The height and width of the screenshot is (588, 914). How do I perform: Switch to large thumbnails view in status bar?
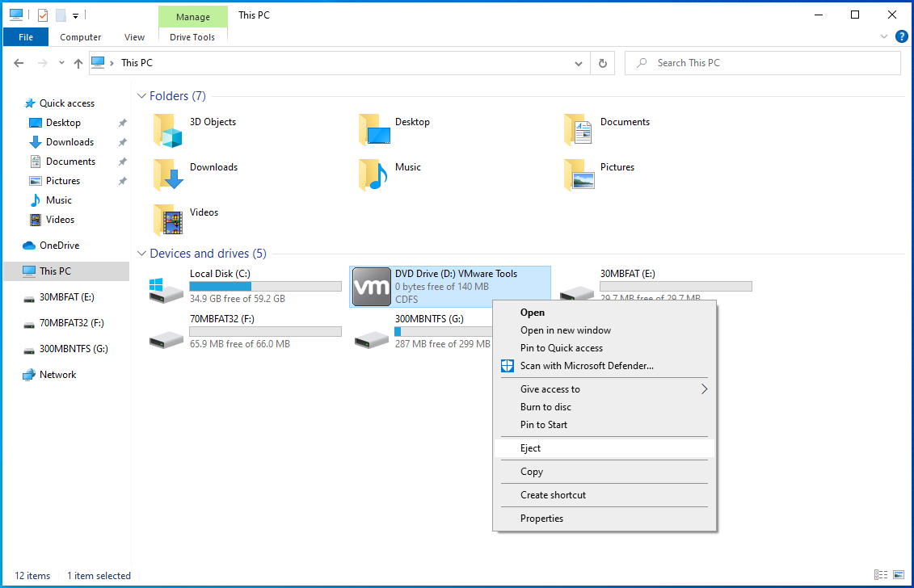pos(898,575)
